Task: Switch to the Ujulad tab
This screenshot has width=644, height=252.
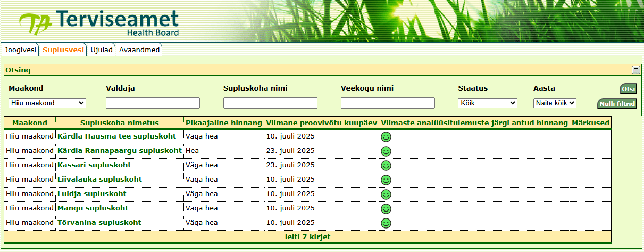Action: [101, 50]
